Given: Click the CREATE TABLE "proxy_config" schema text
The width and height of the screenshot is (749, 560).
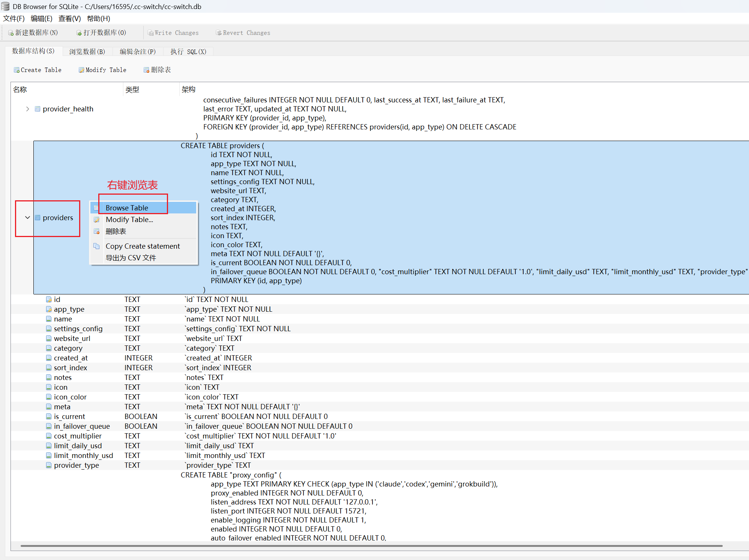Looking at the screenshot, I should 231,475.
